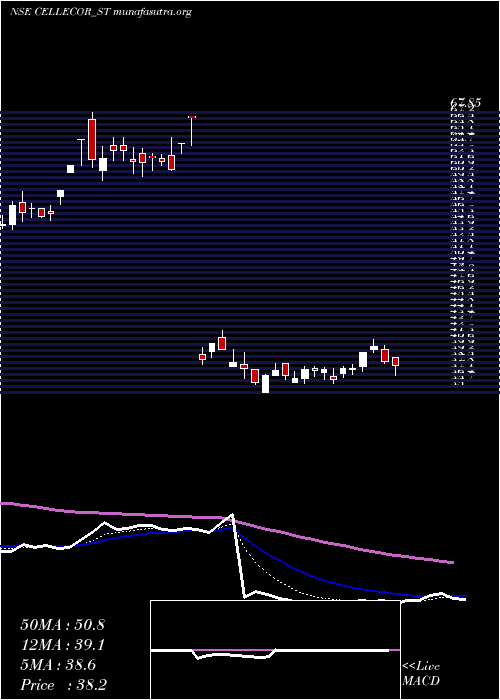Click the 12MA : 39.1 label
500x700 pixels.
pyautogui.click(x=62, y=645)
